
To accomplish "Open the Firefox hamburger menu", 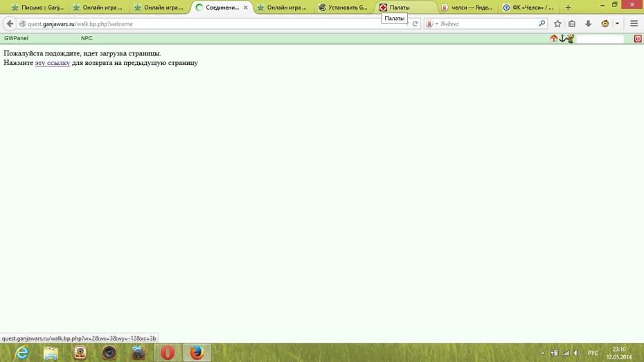I will coord(634,24).
